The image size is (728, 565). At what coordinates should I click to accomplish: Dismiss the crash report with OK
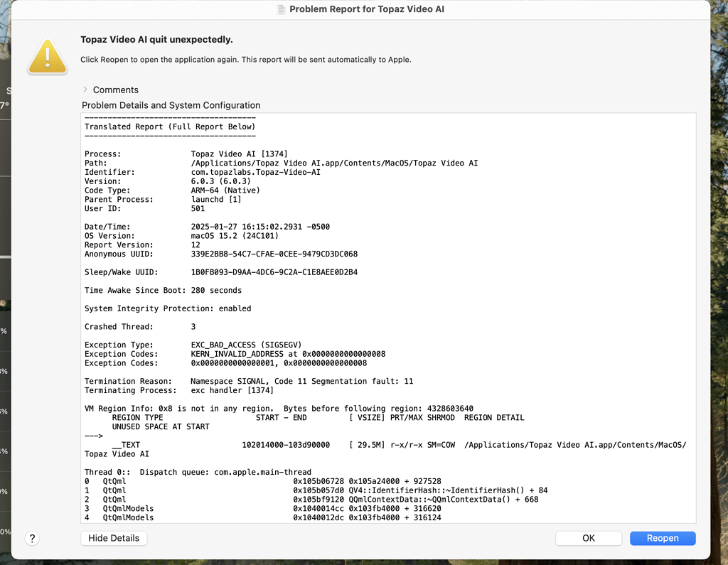tap(588, 538)
